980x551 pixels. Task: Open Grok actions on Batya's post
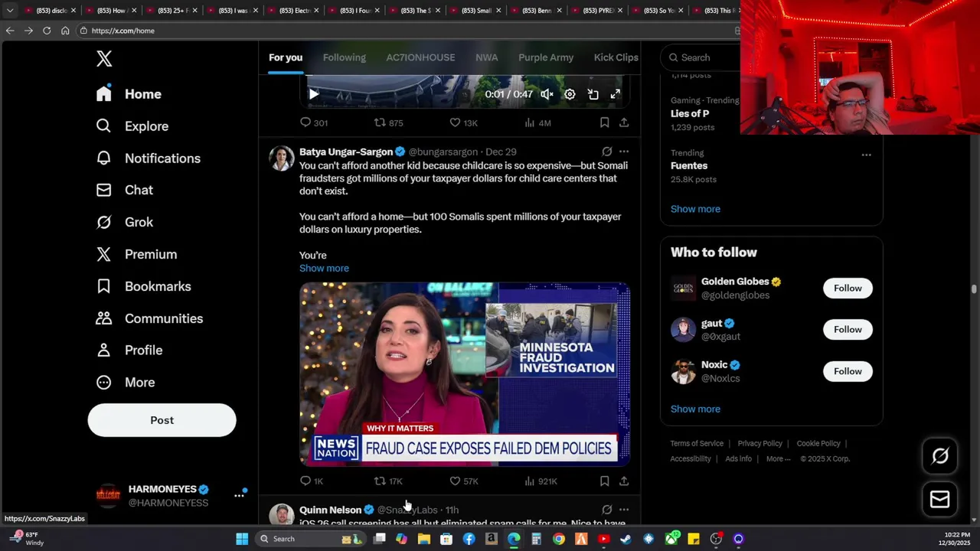[606, 152]
